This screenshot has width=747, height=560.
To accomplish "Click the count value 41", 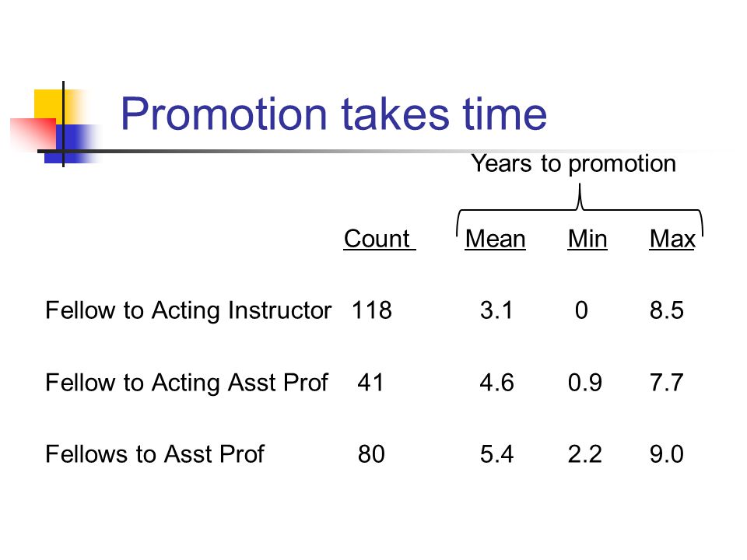I will (370, 383).
